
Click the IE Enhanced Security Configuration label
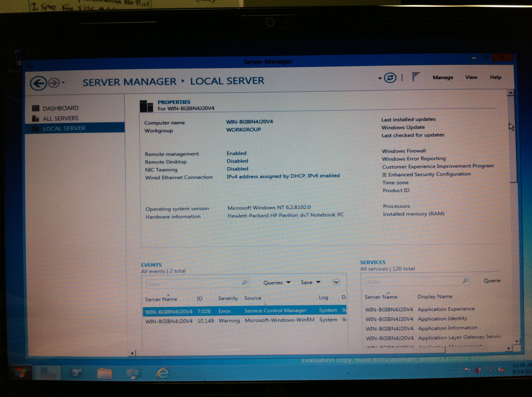pyautogui.click(x=426, y=174)
